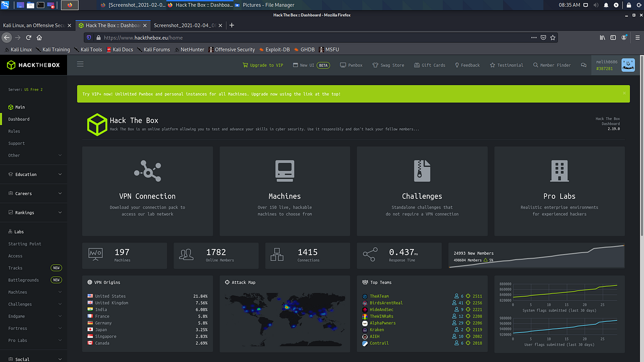Open Member Finder search
644x362 pixels.
[x=552, y=65]
